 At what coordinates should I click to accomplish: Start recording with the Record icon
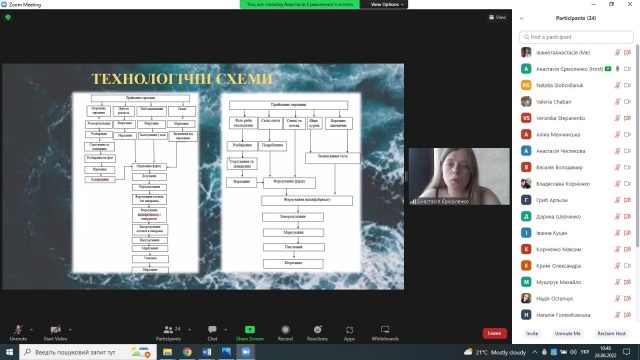point(285,329)
